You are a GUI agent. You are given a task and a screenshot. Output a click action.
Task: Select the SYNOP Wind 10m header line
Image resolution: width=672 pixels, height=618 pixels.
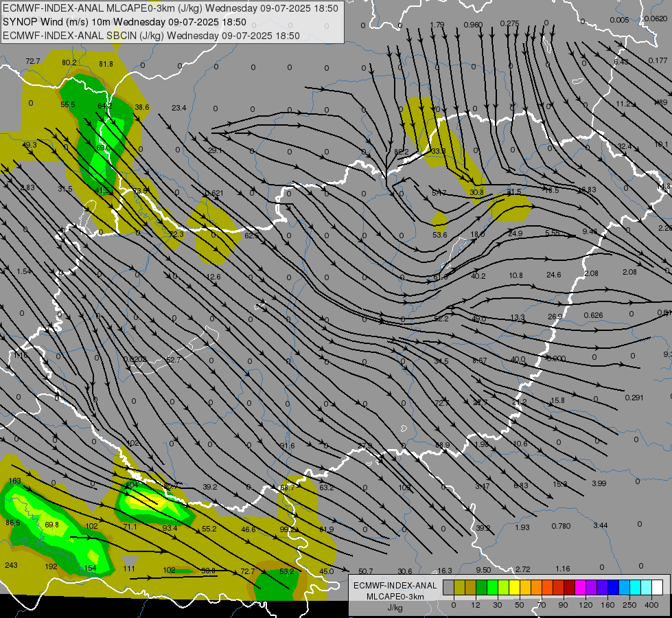124,22
